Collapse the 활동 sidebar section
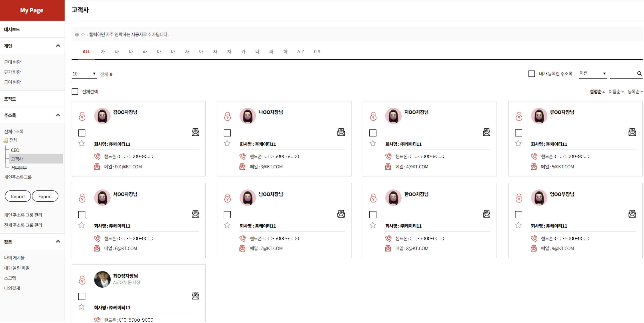 (58, 242)
